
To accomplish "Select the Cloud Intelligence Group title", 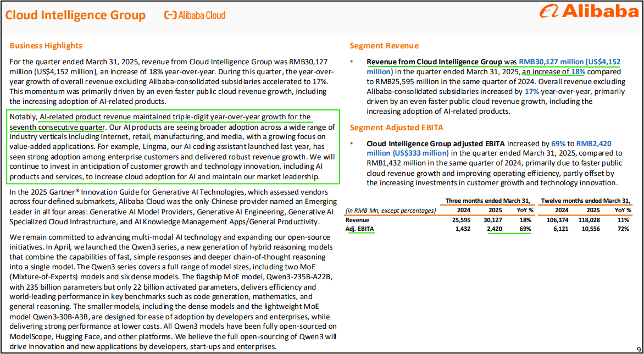I will tap(75, 15).
